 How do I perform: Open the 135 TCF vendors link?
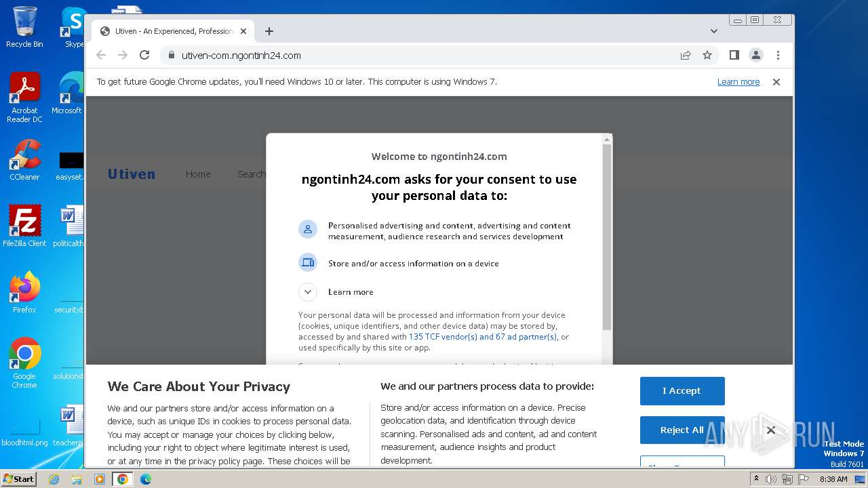(482, 337)
